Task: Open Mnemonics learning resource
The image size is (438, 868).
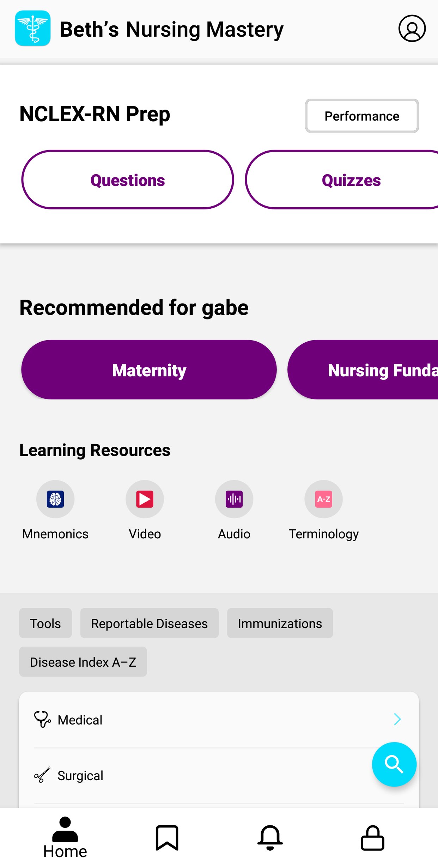Action: pyautogui.click(x=55, y=499)
